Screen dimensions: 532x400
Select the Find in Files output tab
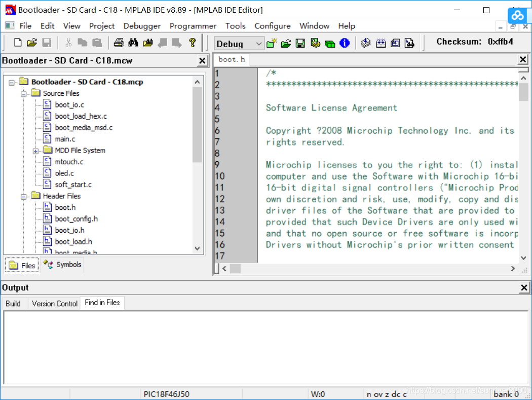(x=102, y=303)
